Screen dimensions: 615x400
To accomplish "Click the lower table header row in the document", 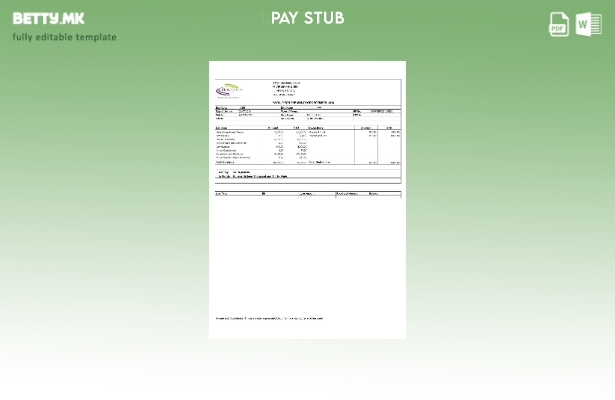I will click(307, 193).
